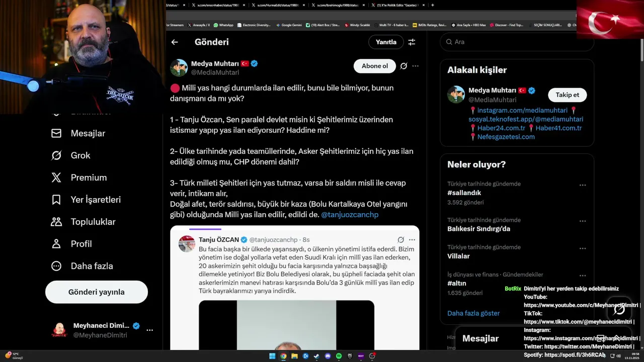Screen dimensions: 644x362
Task: Click the Meyhaneci Dimitri account avatar
Action: pyautogui.click(x=59, y=330)
